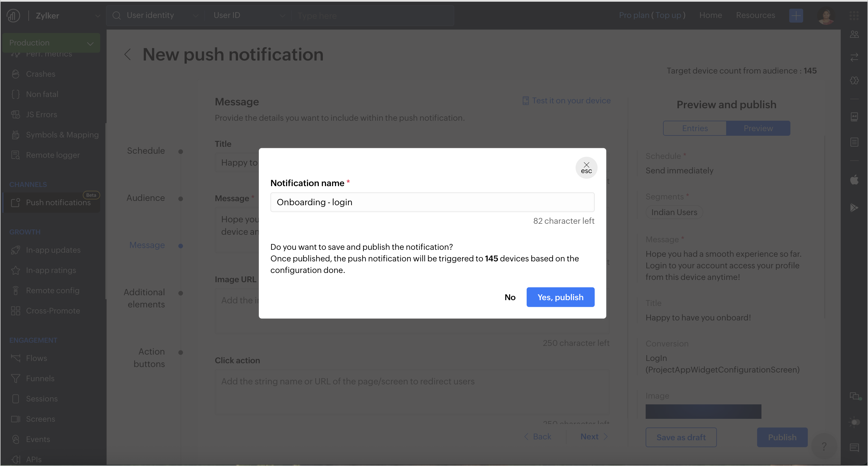Screen dimensions: 868x466
Task: Click the Cross-Promote grid icon
Action: tap(15, 311)
